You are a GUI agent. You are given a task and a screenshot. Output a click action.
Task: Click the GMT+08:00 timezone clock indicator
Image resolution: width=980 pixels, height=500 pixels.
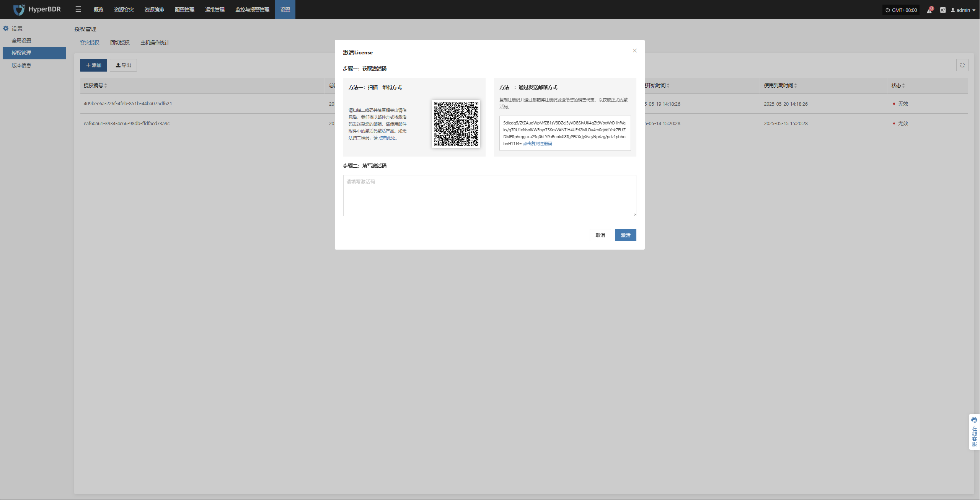(901, 10)
